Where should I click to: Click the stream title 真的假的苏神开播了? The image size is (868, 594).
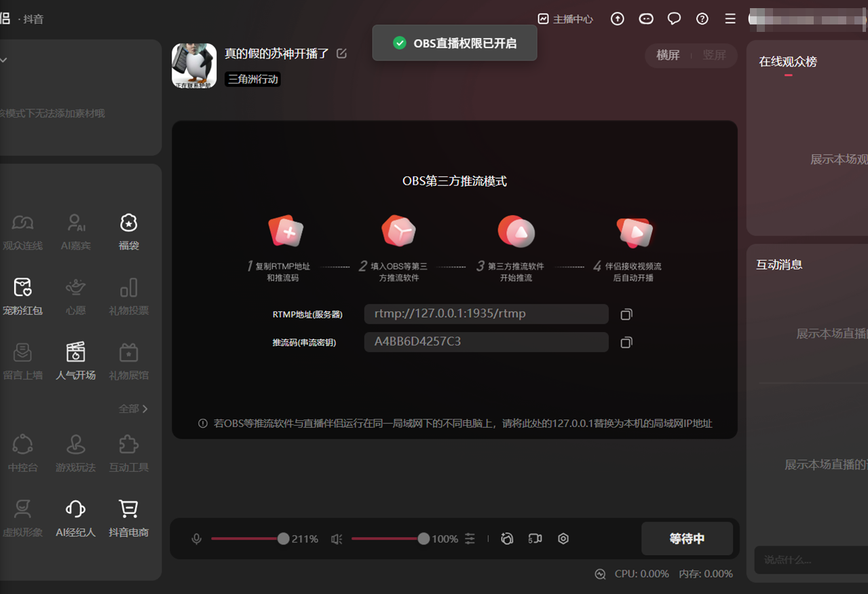coord(277,53)
